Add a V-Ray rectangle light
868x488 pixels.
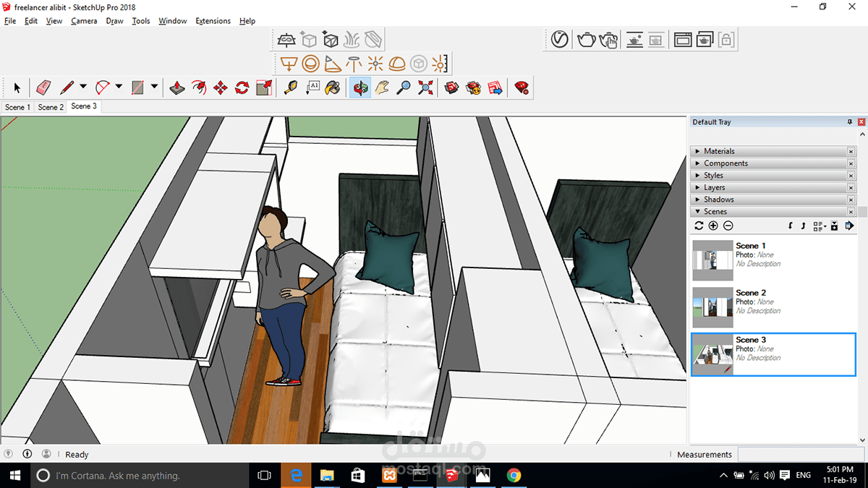tap(289, 64)
